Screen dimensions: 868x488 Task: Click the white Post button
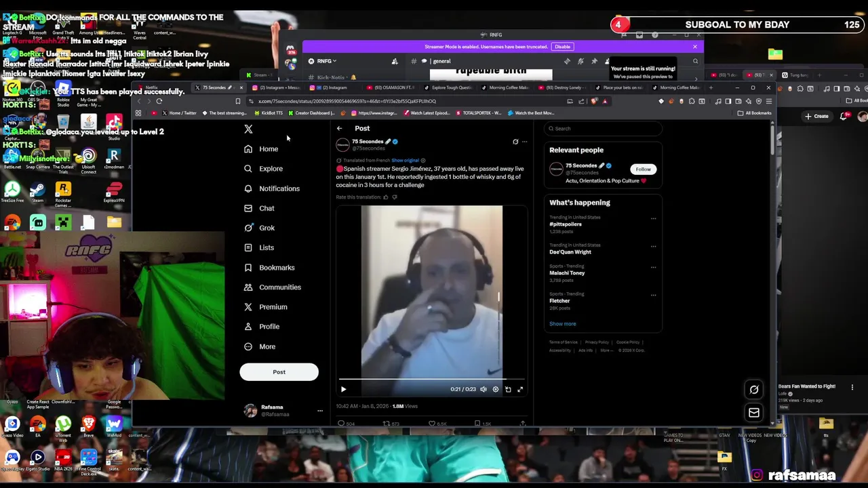(279, 371)
